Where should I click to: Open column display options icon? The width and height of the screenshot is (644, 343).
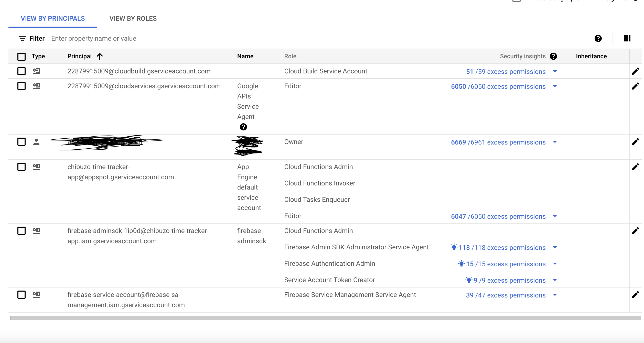627,38
